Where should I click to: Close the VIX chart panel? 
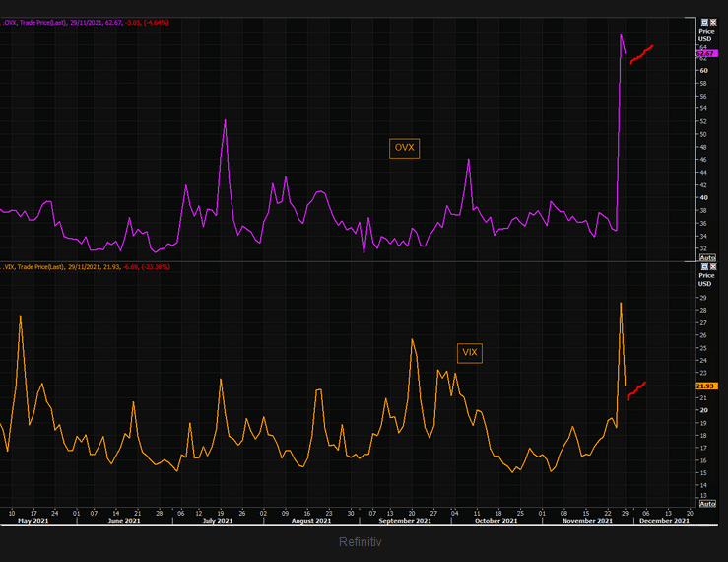point(713,267)
